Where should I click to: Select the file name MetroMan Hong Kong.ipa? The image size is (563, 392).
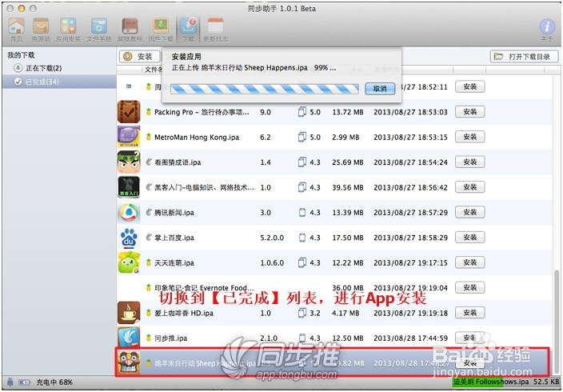[197, 138]
